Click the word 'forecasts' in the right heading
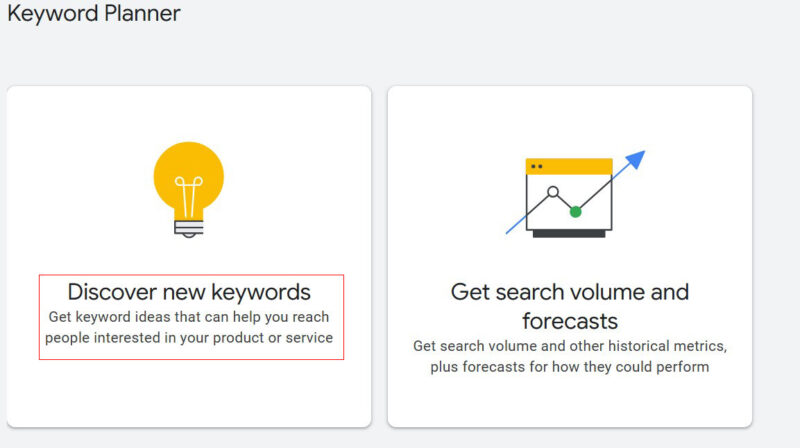800x448 pixels. [x=569, y=321]
